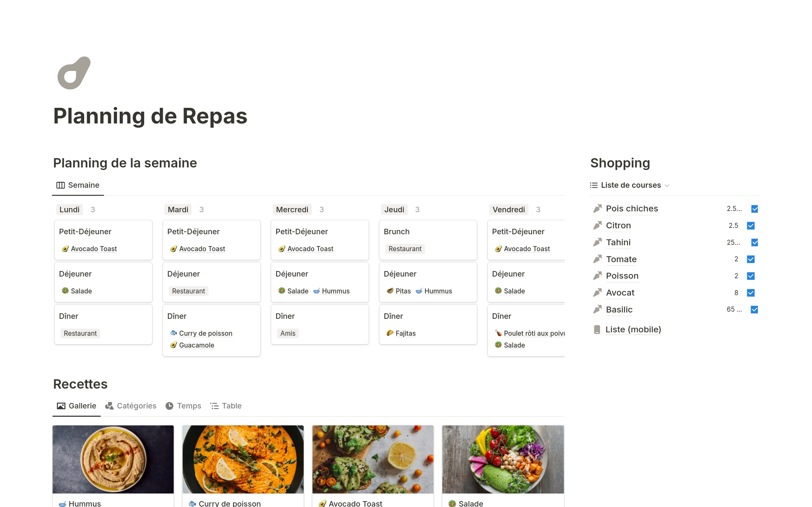
Task: Toggle the Tomate checkbox
Action: tap(751, 259)
